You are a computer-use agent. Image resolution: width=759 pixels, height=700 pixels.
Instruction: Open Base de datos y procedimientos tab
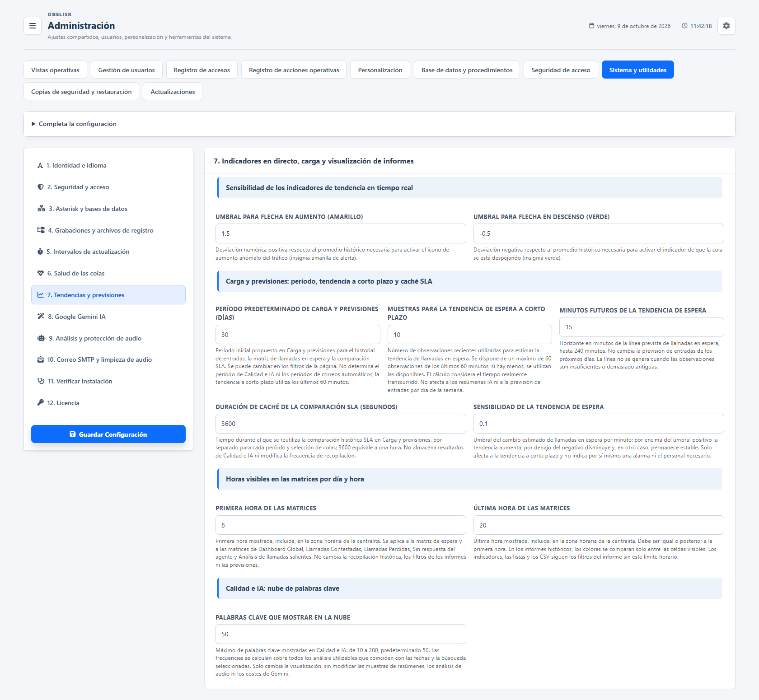(x=467, y=70)
